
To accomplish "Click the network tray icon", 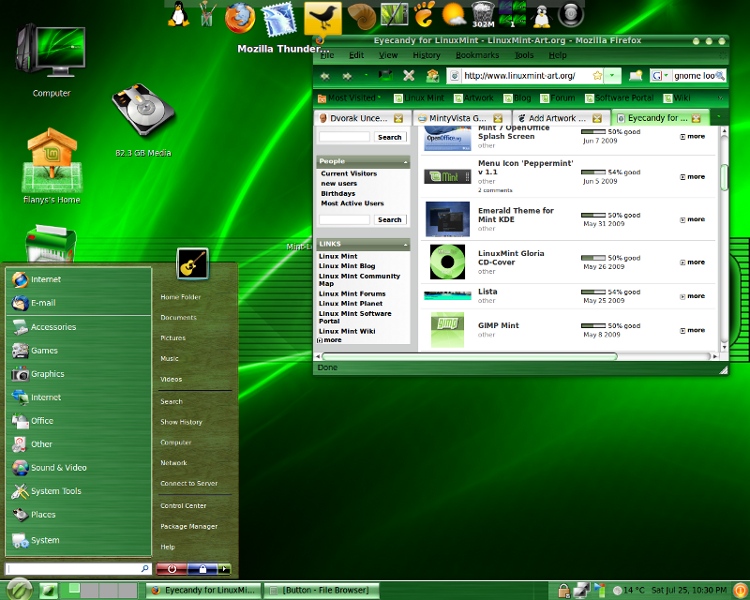I will (581, 590).
